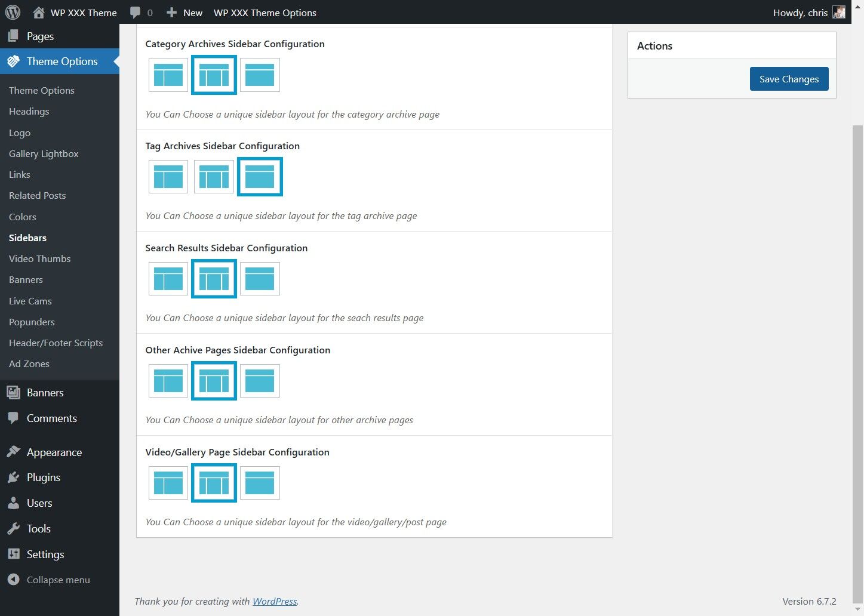The width and height of the screenshot is (864, 616).
Task: Pick dual-sidebar layout for Tag Archives
Action: tap(214, 177)
